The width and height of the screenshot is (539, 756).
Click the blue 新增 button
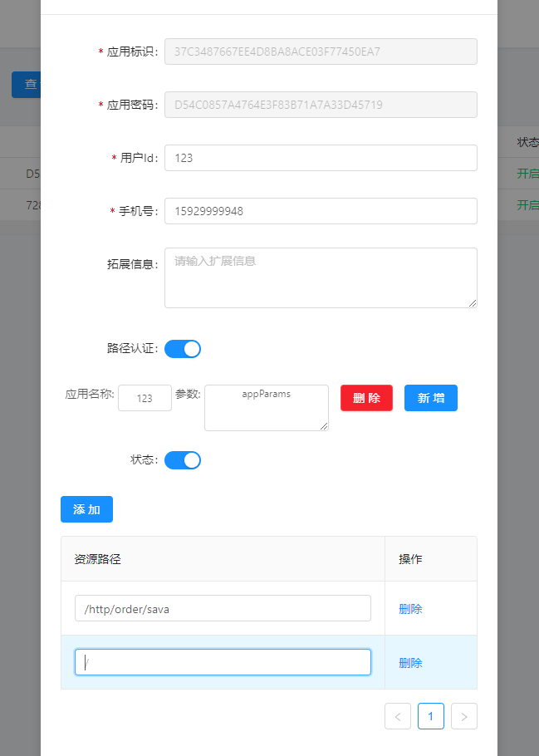click(430, 398)
